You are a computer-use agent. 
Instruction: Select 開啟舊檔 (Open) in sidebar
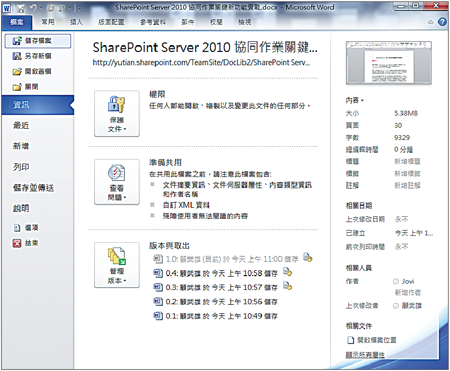(x=32, y=71)
